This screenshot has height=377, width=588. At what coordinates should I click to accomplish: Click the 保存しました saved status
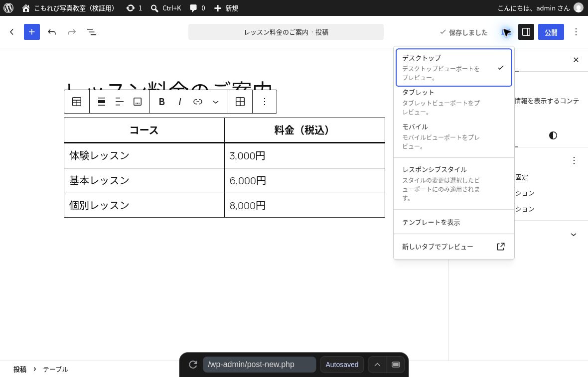[x=463, y=32]
